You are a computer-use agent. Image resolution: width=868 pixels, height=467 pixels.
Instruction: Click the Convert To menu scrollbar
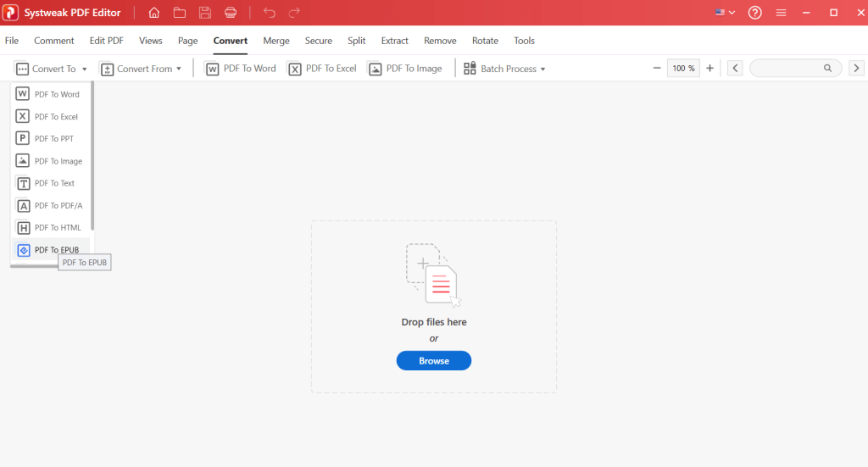[92, 156]
